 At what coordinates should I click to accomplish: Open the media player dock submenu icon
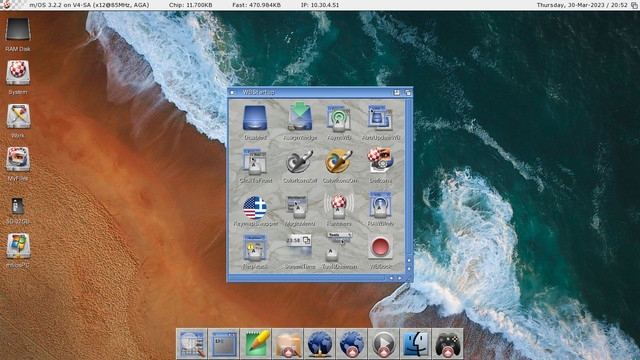[384, 344]
